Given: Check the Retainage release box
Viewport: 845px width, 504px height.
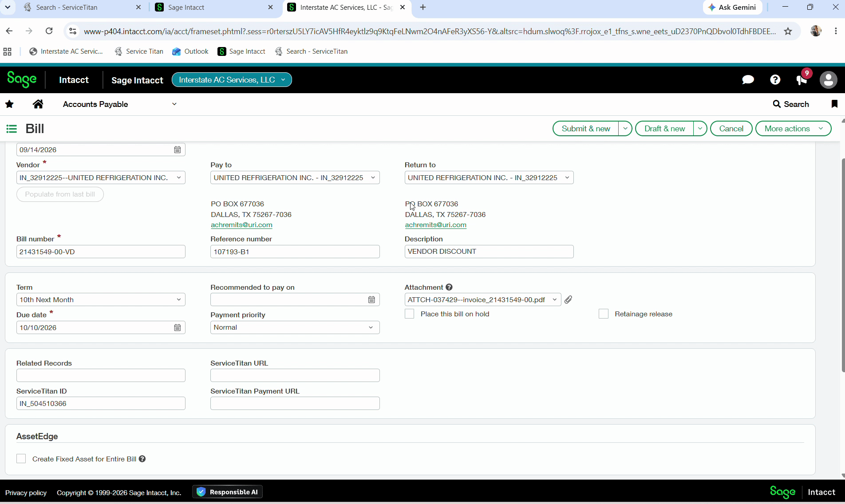Looking at the screenshot, I should (604, 314).
